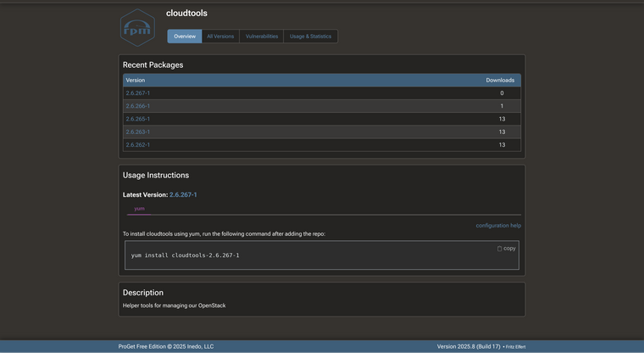Open the configuration help link
Image resolution: width=644 pixels, height=353 pixels.
coord(498,226)
